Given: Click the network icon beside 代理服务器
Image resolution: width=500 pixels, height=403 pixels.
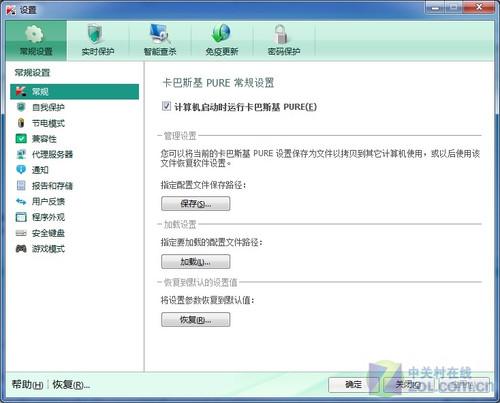Looking at the screenshot, I should point(21,154).
